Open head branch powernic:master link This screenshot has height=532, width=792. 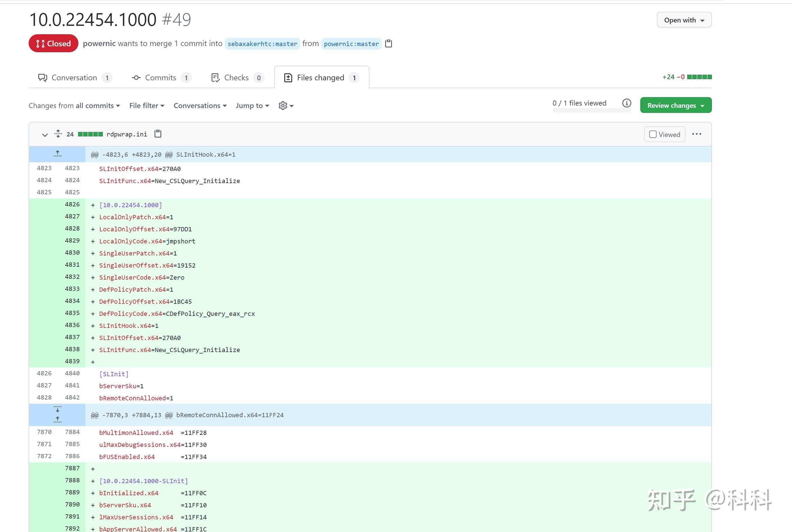(351, 44)
